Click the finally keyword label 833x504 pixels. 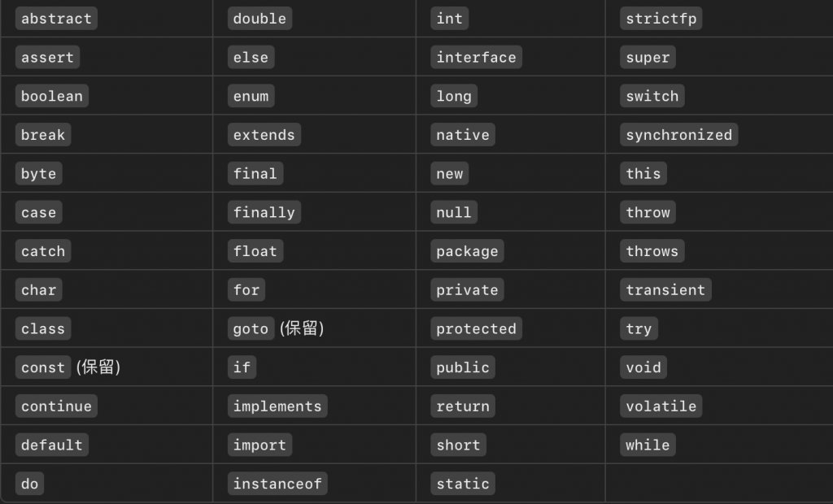pyautogui.click(x=264, y=212)
